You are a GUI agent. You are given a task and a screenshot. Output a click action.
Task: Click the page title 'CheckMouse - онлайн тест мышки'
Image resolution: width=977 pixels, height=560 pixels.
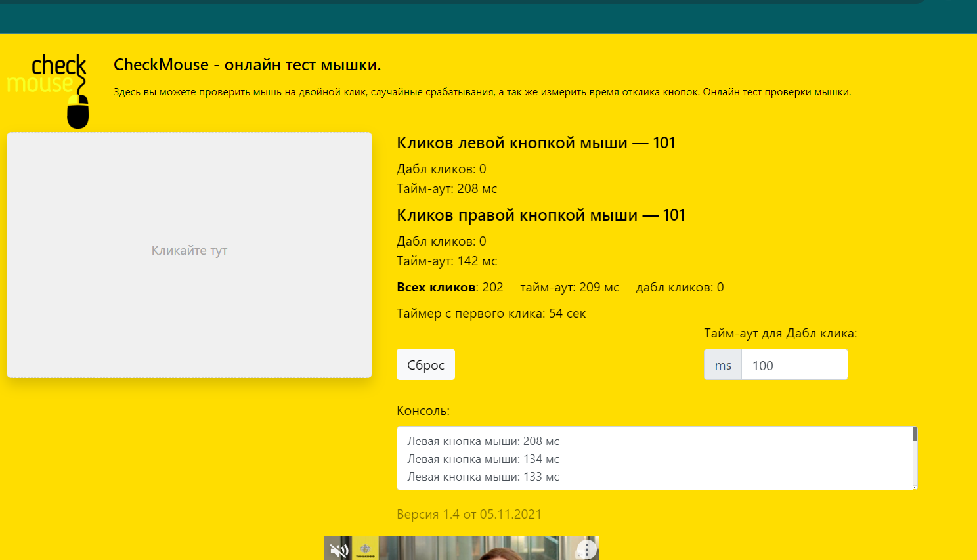click(x=247, y=65)
